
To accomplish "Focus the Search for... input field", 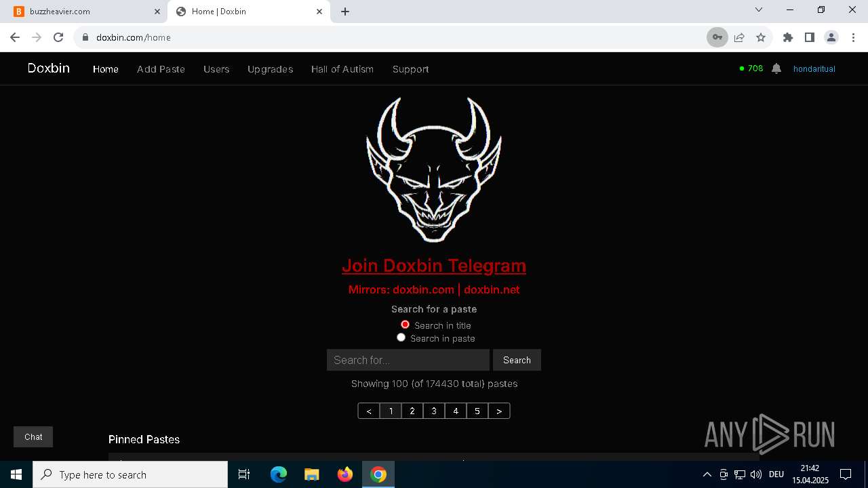I will click(x=408, y=360).
